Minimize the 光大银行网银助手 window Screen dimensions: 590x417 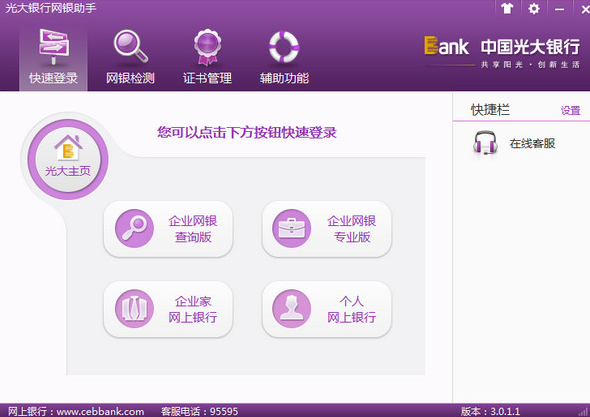point(560,9)
